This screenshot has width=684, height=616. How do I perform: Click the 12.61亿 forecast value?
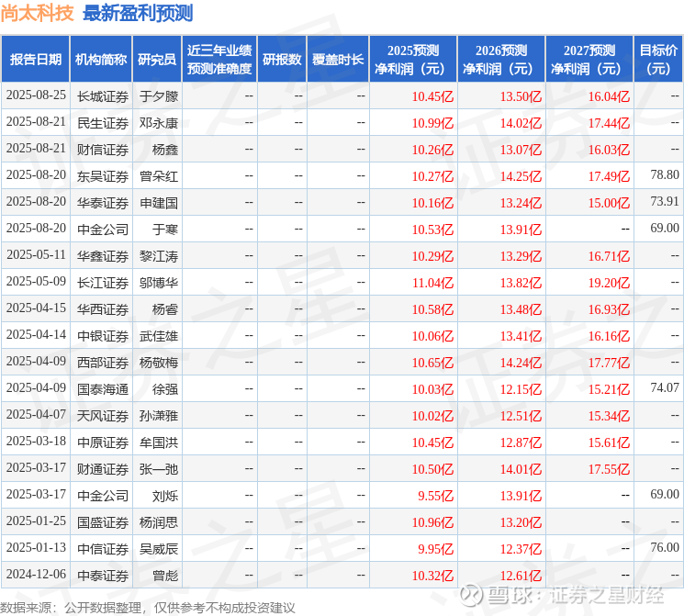[521, 576]
